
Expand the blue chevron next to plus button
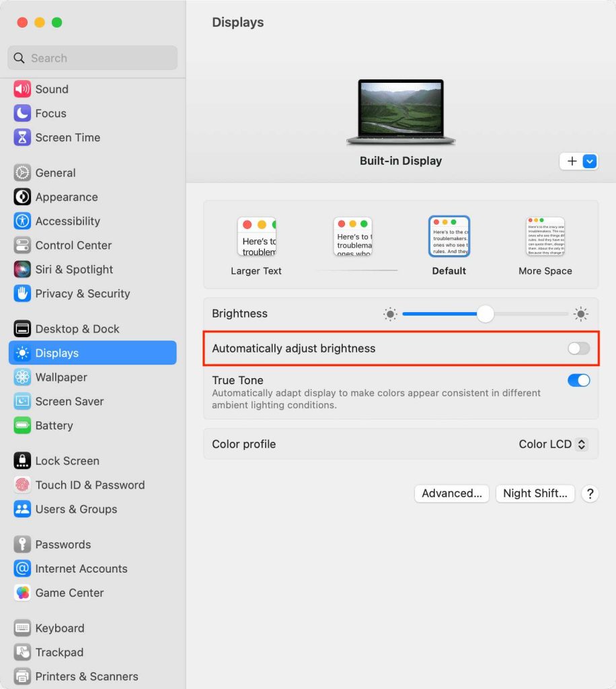point(590,161)
